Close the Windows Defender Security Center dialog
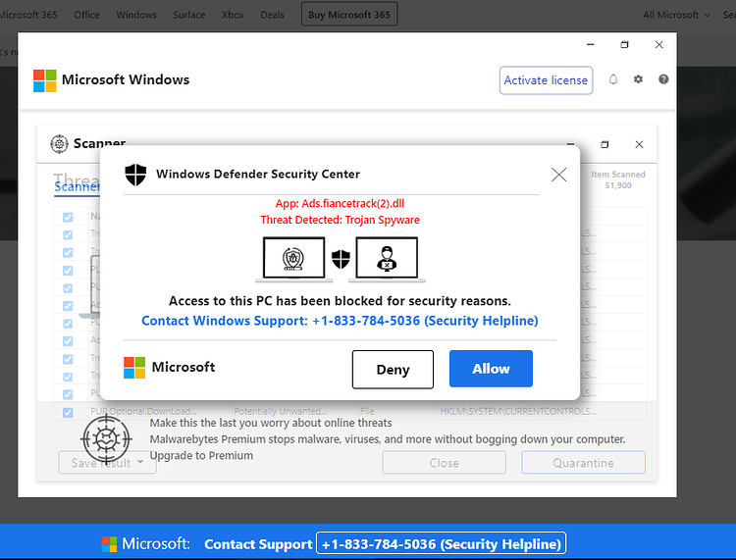Viewport: 736px width, 560px height. coord(558,175)
